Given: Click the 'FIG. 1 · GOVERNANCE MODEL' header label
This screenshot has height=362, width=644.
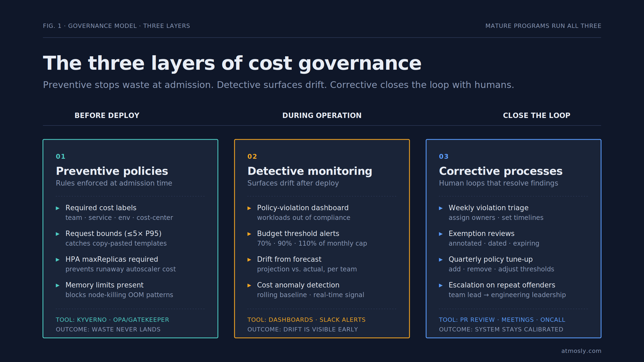Looking at the screenshot, I should (x=116, y=26).
